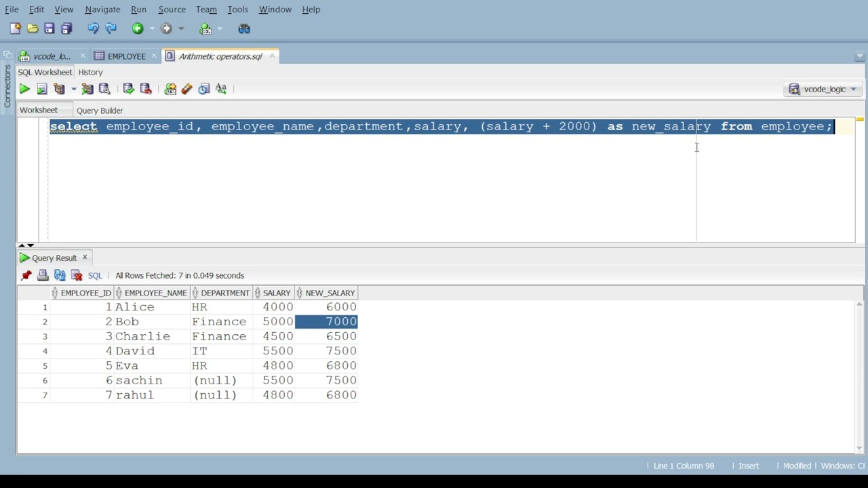Open SQL Worksheet connection icon in main toolbar
This screenshot has height=488, width=868.
(205, 28)
